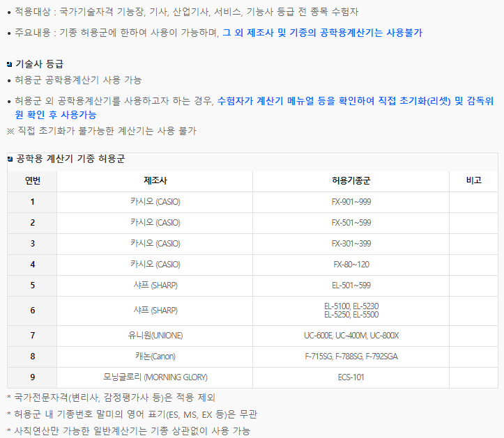Click the 'EL-501~599' cell
The height and width of the screenshot is (438, 504).
click(x=351, y=286)
